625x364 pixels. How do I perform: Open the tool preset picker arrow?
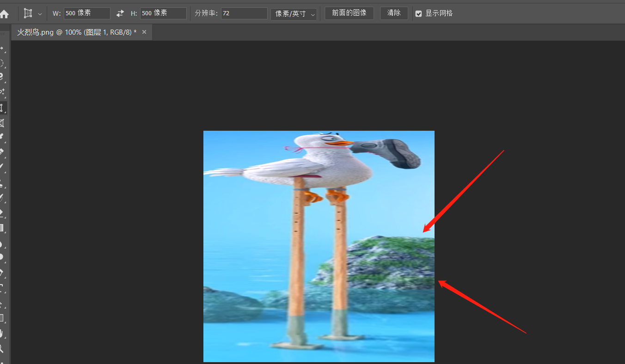(x=40, y=14)
